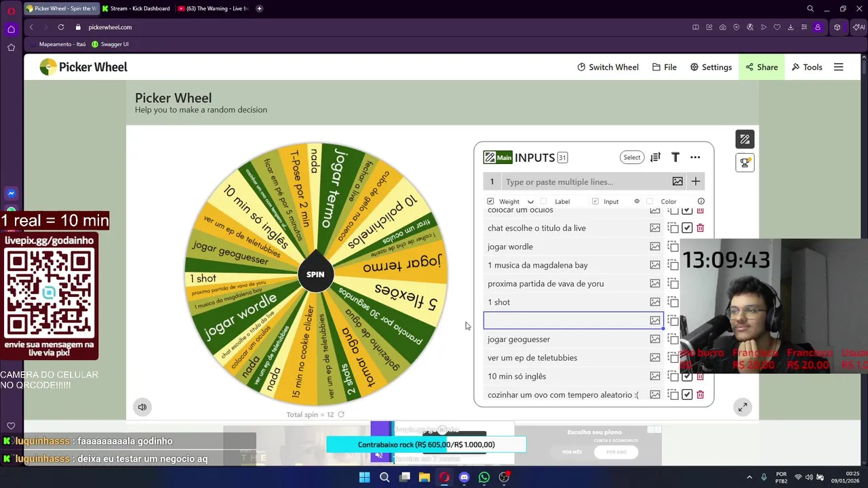The image size is (868, 488).
Task: Duplicate 'chat escolhe o titulo da live' input
Action: (x=673, y=228)
